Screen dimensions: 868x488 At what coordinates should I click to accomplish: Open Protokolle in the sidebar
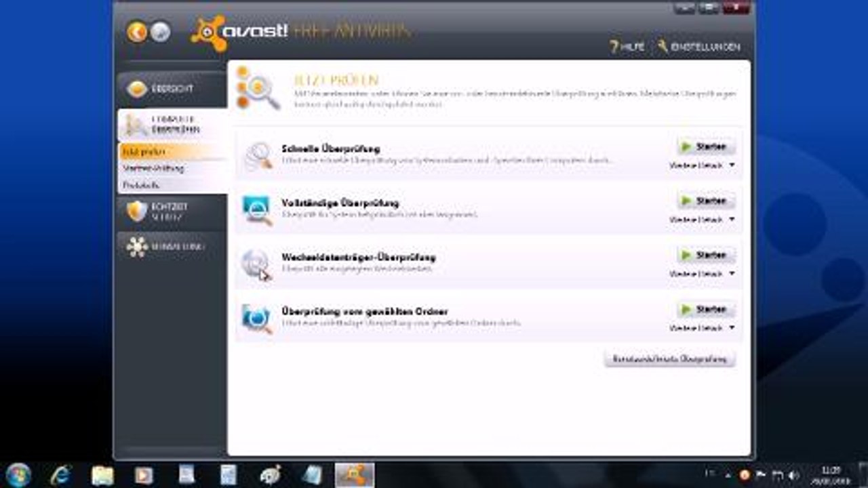pos(172,185)
